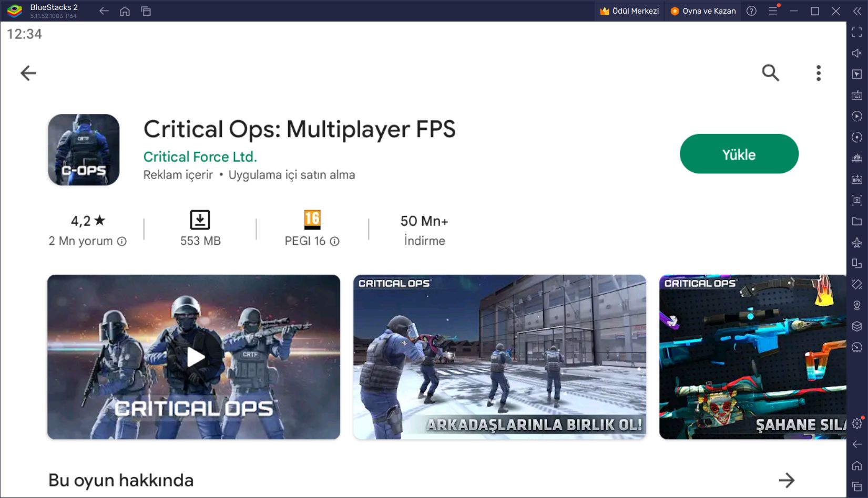Go back using the Play Store arrow
Viewport: 868px width, 498px height.
click(x=28, y=73)
